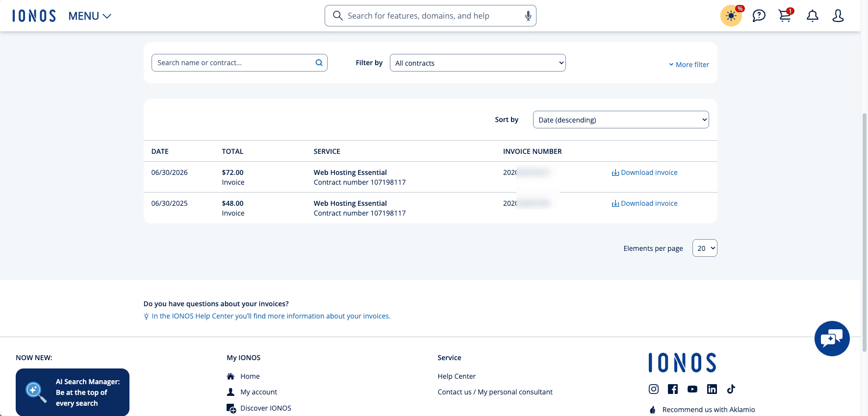Focus the features and domains search field
The width and height of the screenshot is (868, 416).
click(430, 16)
